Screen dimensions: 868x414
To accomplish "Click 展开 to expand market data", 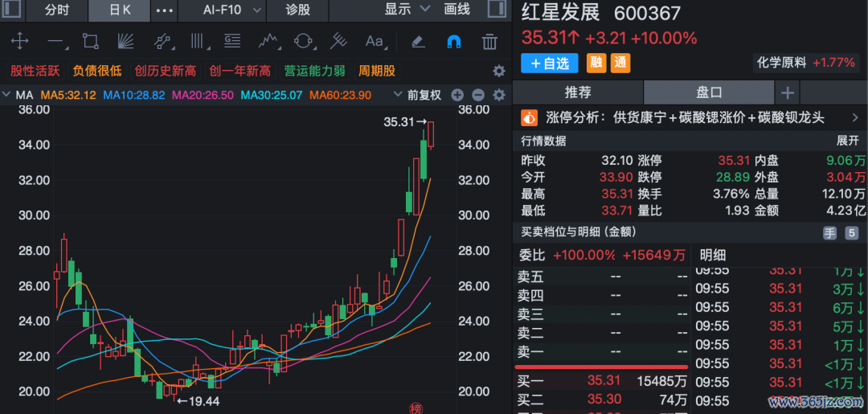I will (x=847, y=141).
